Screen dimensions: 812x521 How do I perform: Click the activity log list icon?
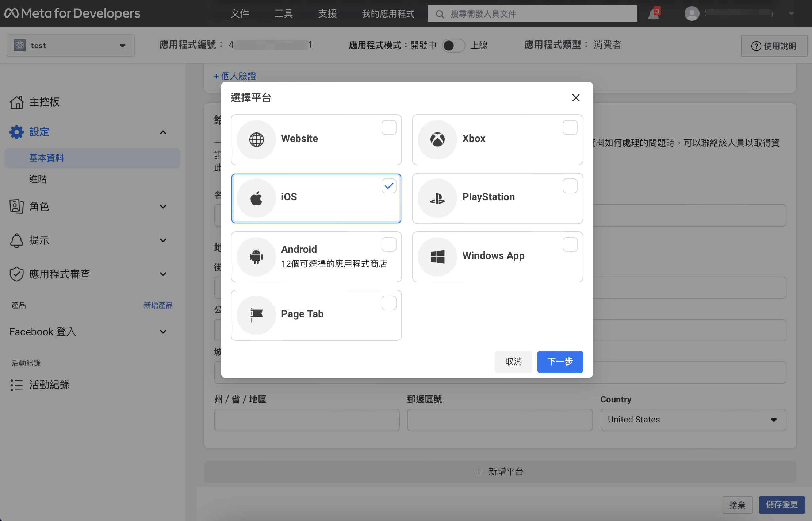(17, 385)
